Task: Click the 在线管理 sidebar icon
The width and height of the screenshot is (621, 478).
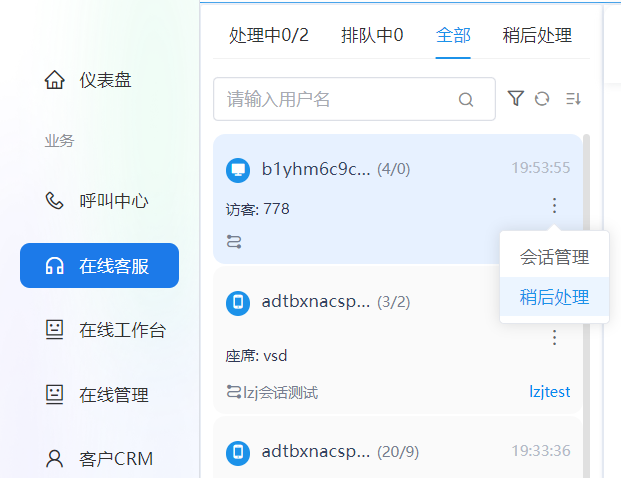Action: click(54, 394)
